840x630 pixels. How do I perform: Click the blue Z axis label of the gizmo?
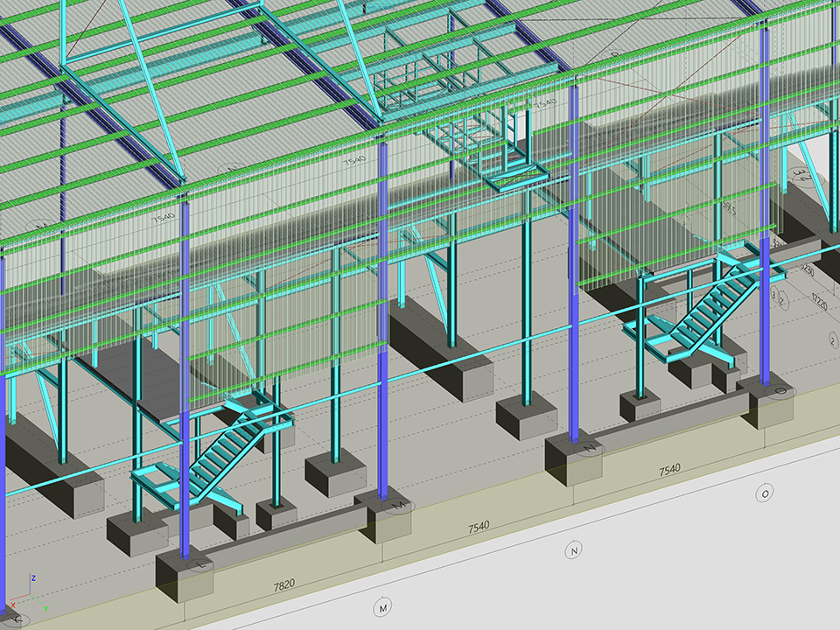32,578
